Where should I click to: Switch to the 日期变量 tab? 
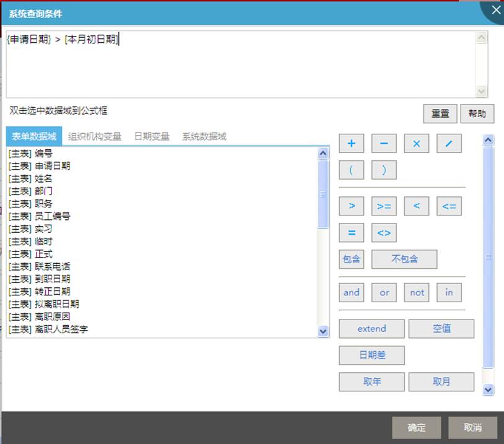[x=152, y=137]
